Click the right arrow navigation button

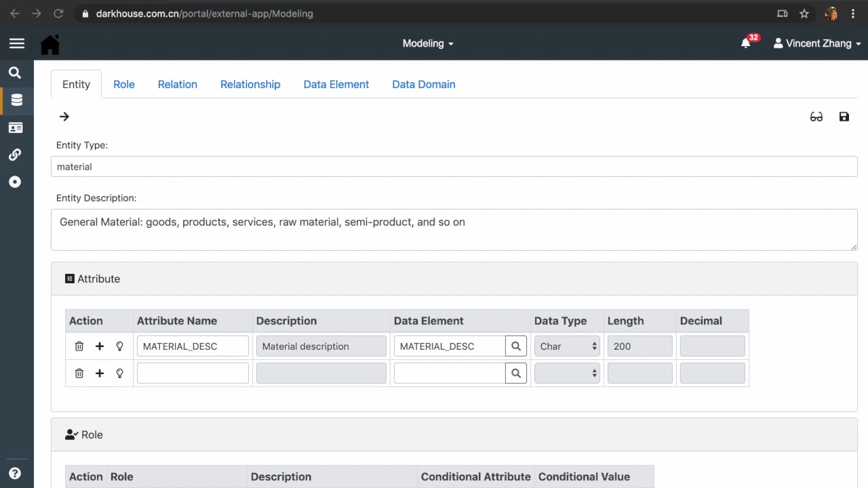[x=64, y=117]
